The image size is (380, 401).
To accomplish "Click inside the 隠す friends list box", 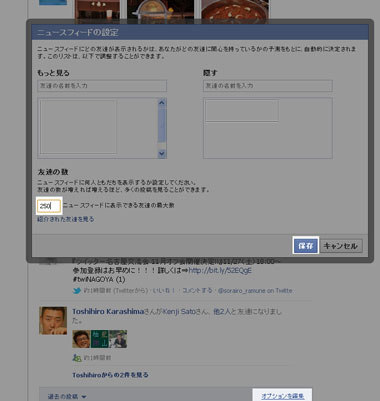I will tap(268, 128).
